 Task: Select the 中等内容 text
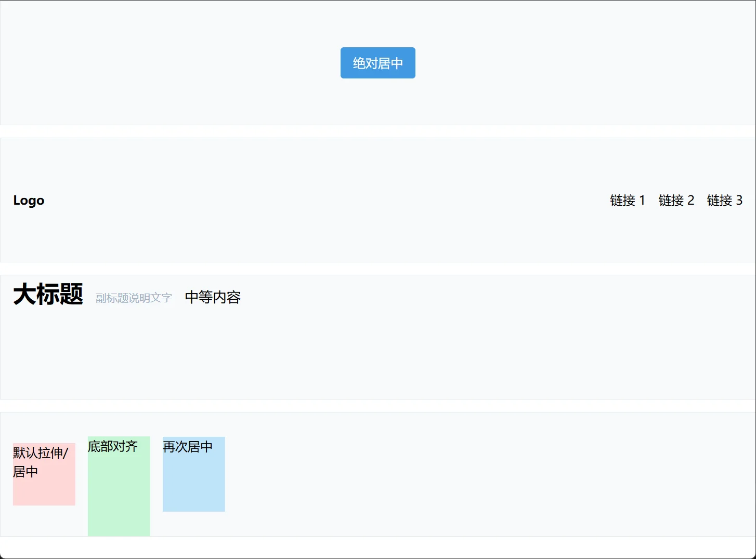[x=213, y=297]
